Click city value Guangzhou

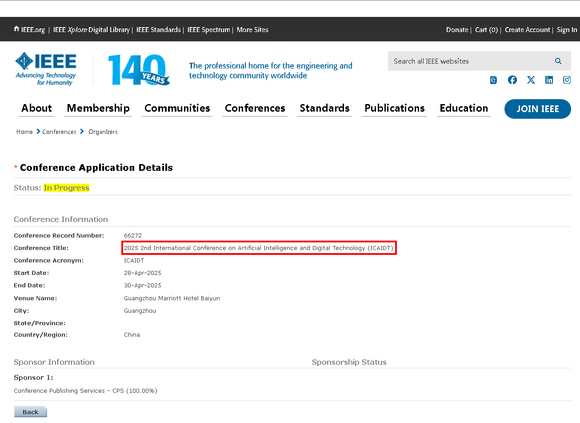click(140, 311)
